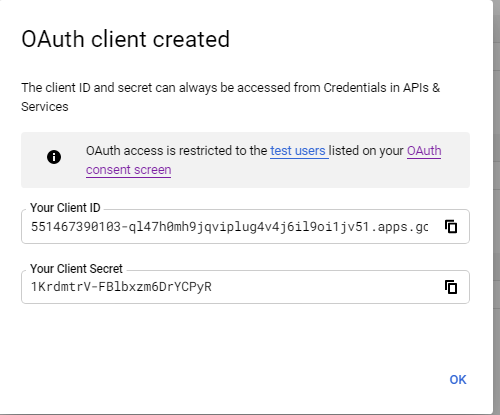Click the gray restricted access notice box

click(245, 160)
